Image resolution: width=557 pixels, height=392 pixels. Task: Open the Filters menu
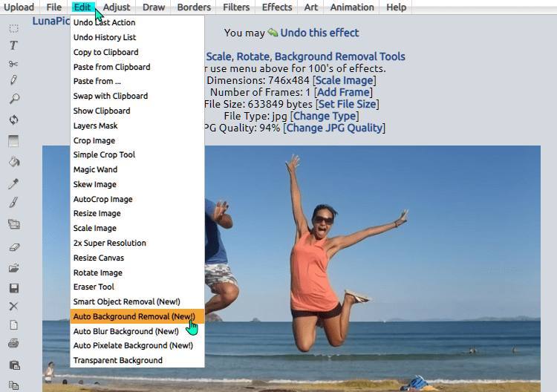click(x=236, y=7)
